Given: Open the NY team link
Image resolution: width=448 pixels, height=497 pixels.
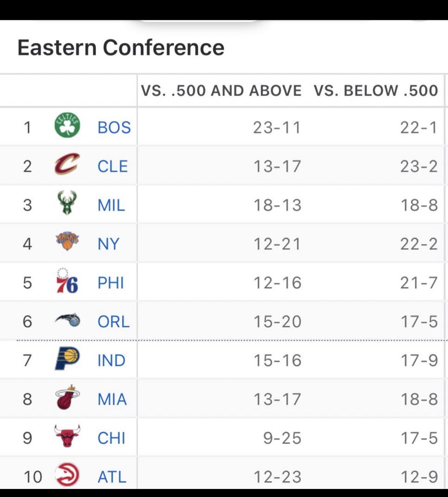Looking at the screenshot, I should pyautogui.click(x=108, y=244).
